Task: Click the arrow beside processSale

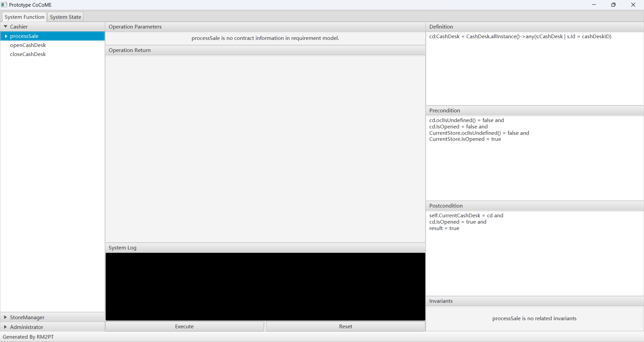Action: [6, 36]
